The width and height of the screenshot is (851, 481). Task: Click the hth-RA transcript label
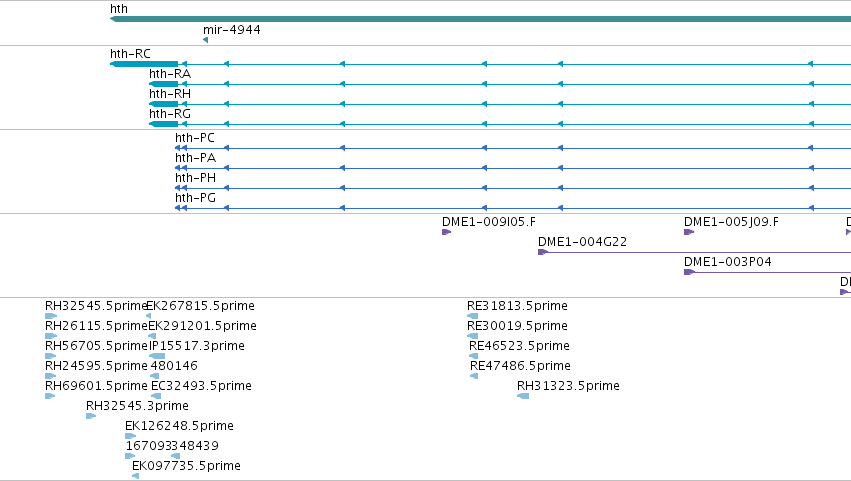[x=170, y=74]
